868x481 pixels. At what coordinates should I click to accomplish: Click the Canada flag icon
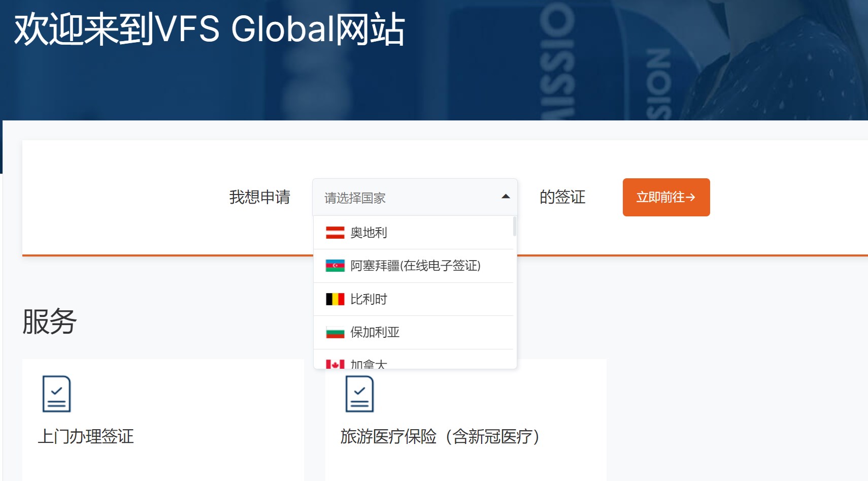point(335,364)
